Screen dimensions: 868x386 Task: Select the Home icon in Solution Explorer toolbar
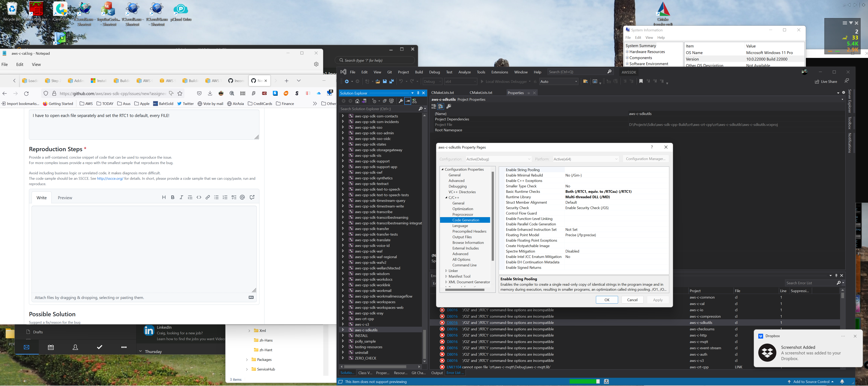pos(357,101)
